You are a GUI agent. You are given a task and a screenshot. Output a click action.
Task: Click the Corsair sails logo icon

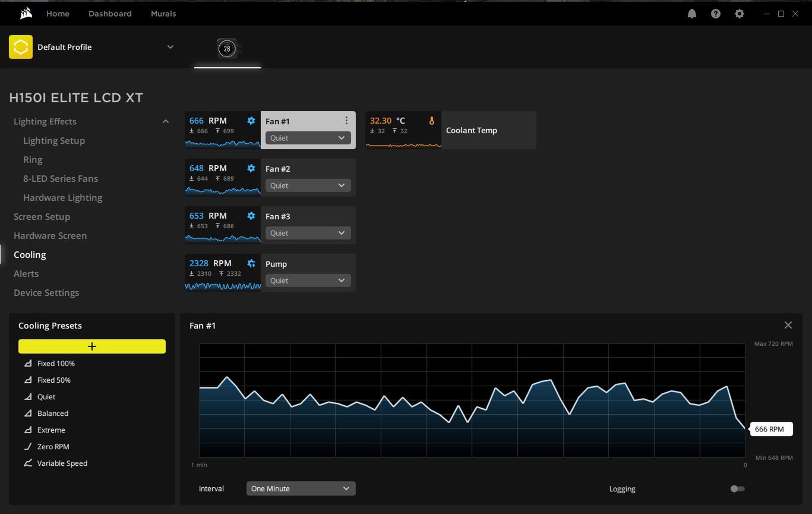click(26, 13)
